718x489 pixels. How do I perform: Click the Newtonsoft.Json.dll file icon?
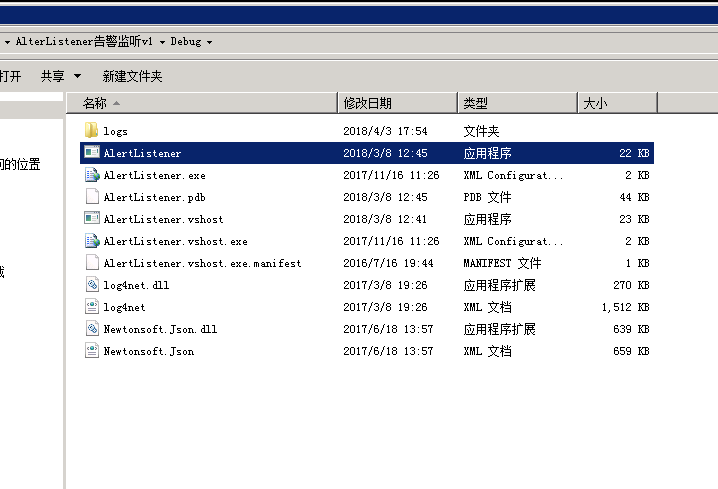click(92, 328)
